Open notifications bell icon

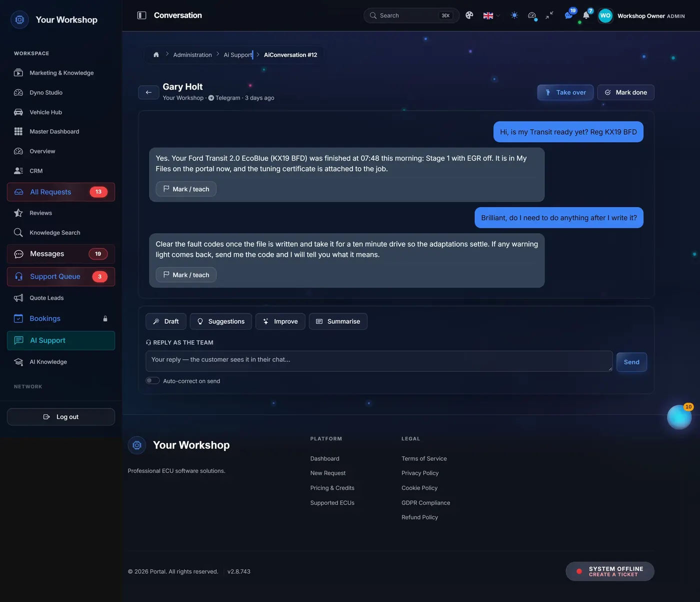tap(586, 15)
